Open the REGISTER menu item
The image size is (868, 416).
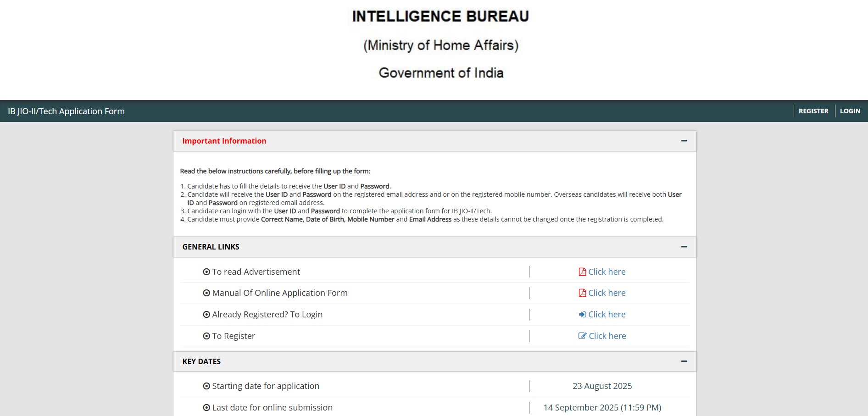(x=813, y=111)
